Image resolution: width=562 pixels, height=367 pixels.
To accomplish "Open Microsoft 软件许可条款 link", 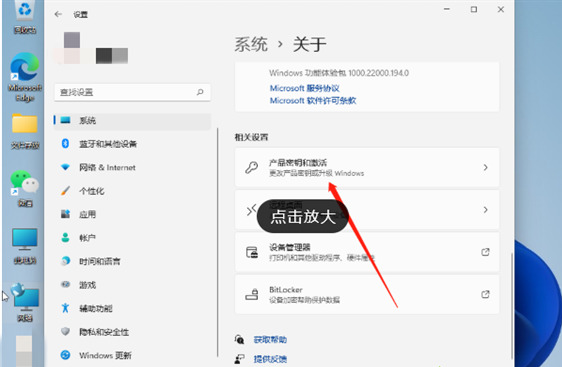I will [x=313, y=101].
